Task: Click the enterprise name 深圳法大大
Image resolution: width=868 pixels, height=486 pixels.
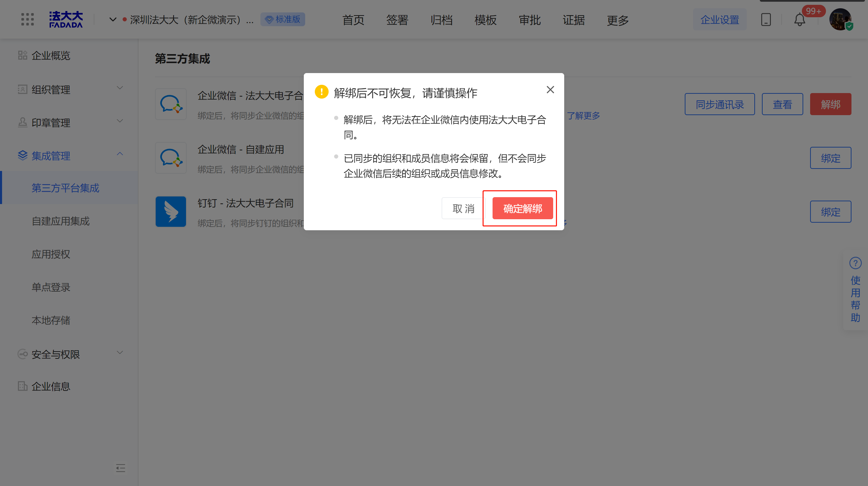Action: 192,20
